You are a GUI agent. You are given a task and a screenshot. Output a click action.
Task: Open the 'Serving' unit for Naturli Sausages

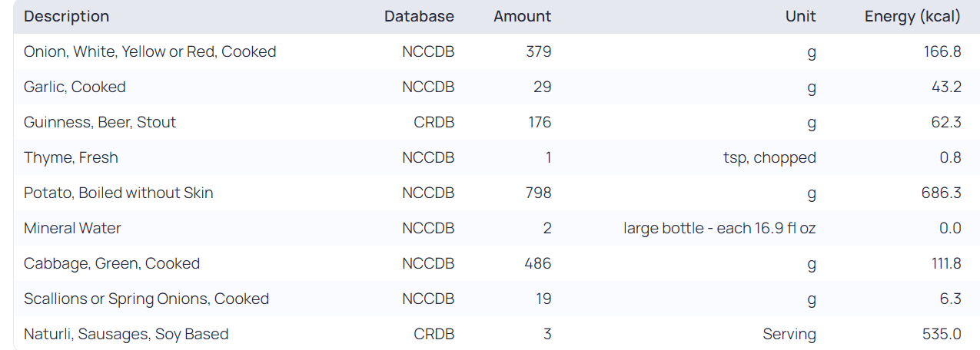click(789, 334)
